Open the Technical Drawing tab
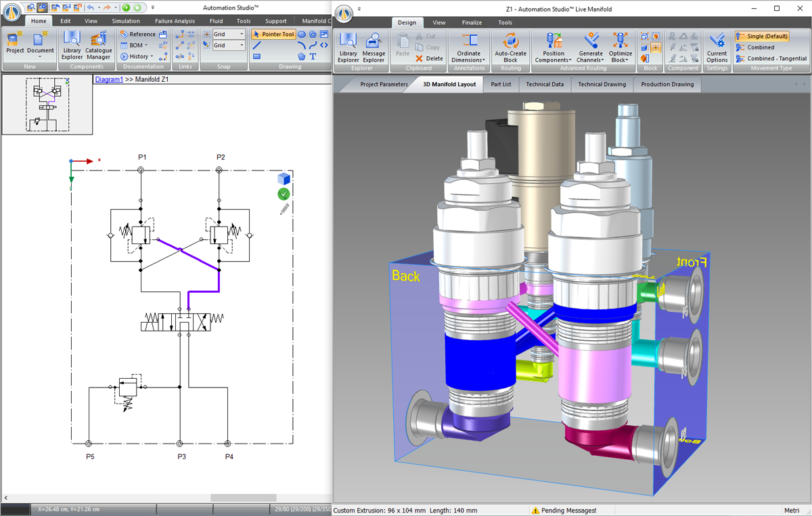812x516 pixels. click(x=604, y=85)
